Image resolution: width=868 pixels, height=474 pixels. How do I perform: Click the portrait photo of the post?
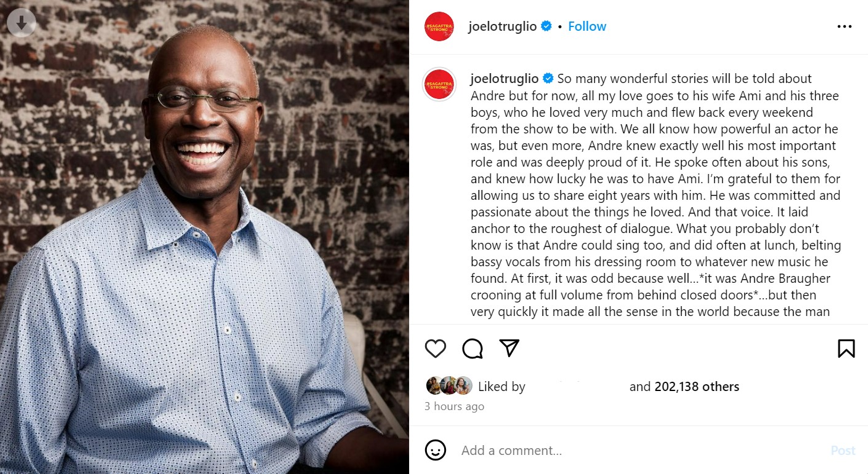point(204,237)
